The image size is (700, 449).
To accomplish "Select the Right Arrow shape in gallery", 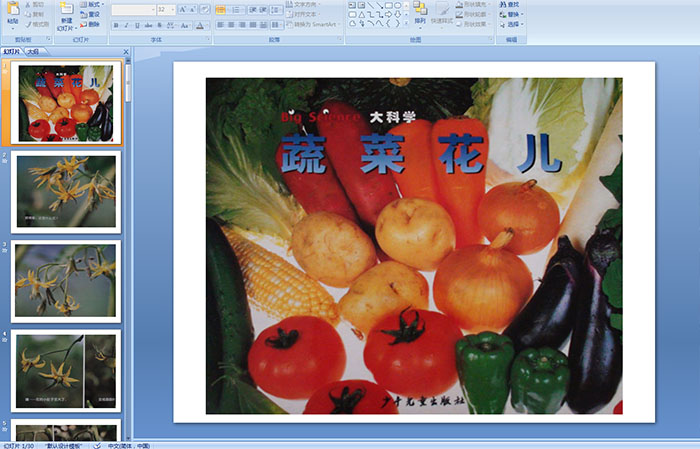I will (388, 15).
